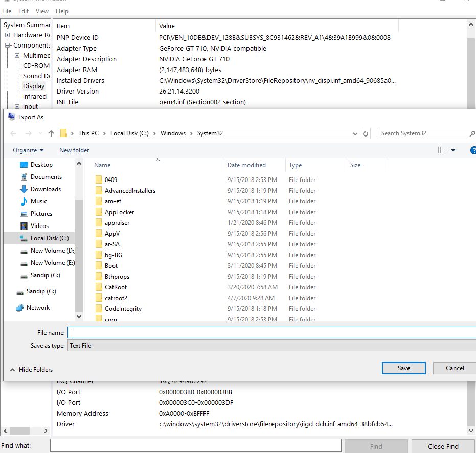Select Music in the navigation pane
This screenshot has width=476, height=453.
click(x=38, y=201)
